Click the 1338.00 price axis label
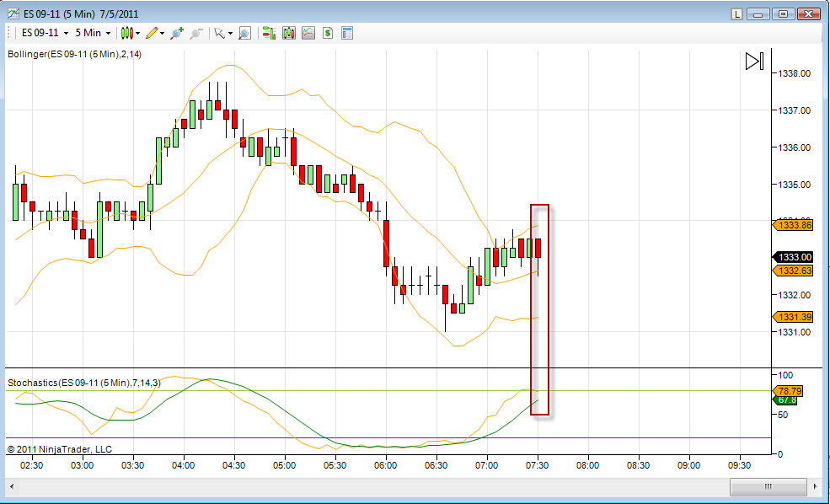830x504 pixels. click(x=794, y=73)
